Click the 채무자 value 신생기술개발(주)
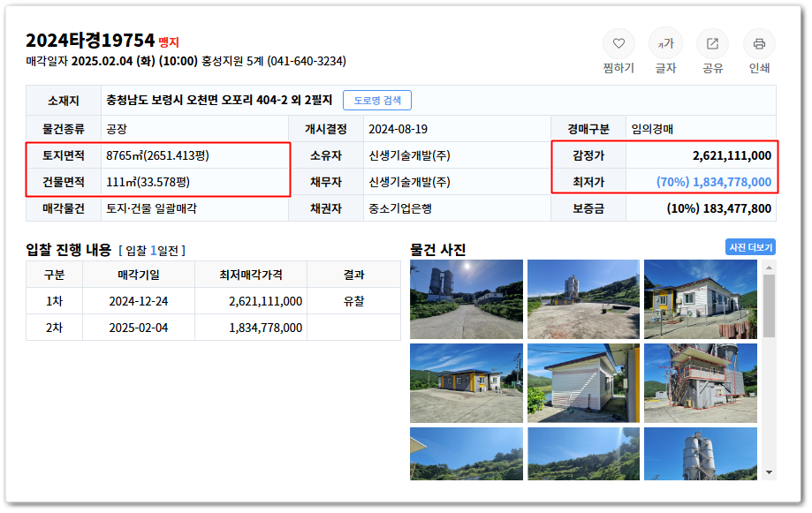Screen dimensions: 812x513 (x=410, y=182)
